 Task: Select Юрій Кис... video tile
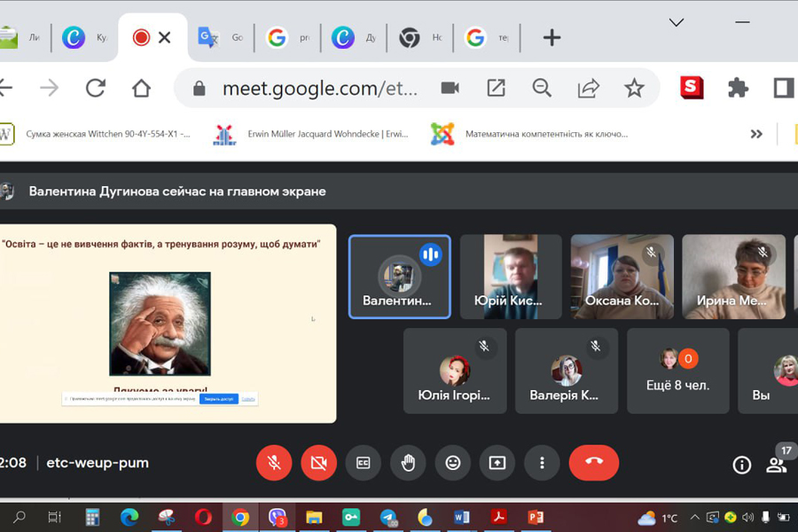(511, 277)
